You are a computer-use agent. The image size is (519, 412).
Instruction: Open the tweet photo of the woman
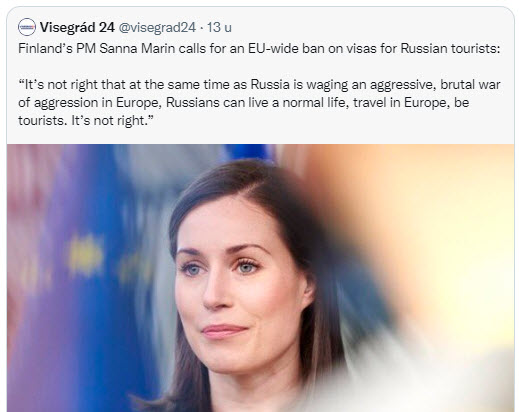click(x=260, y=278)
